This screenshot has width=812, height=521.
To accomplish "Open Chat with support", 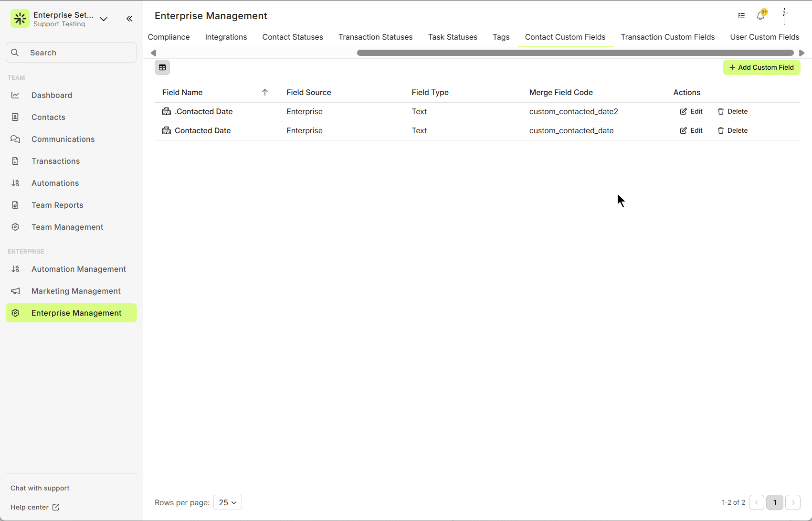I will [40, 488].
